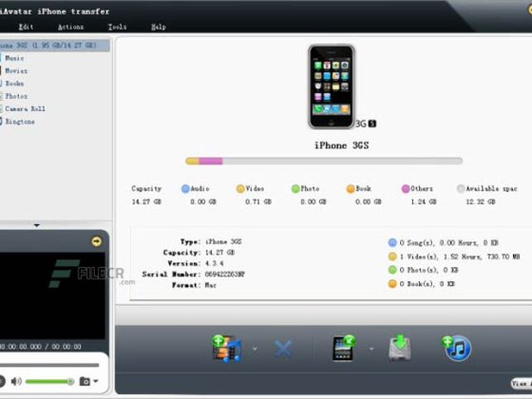This screenshot has width=532, height=399.
Task: Click the '1 Video(s)' summary line
Action: pyautogui.click(x=454, y=256)
